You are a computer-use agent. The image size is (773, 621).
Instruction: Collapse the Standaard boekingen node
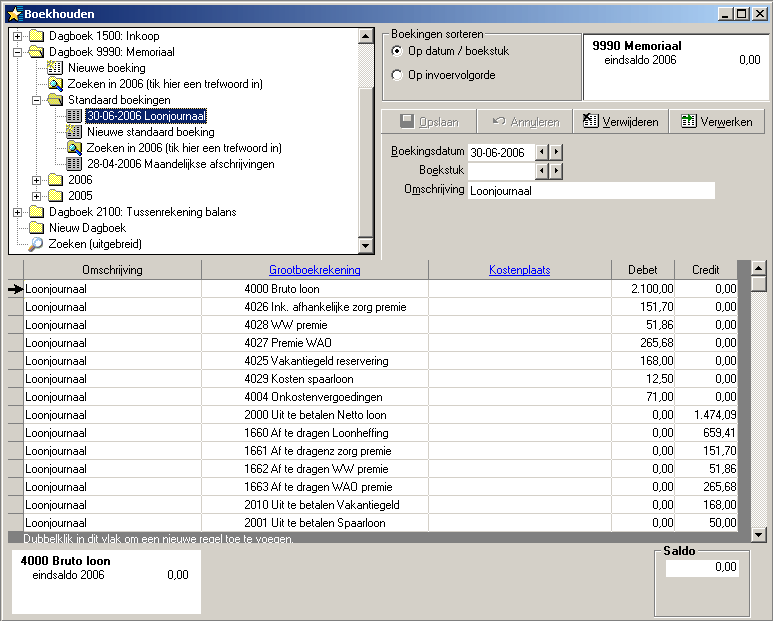pyautogui.click(x=36, y=100)
